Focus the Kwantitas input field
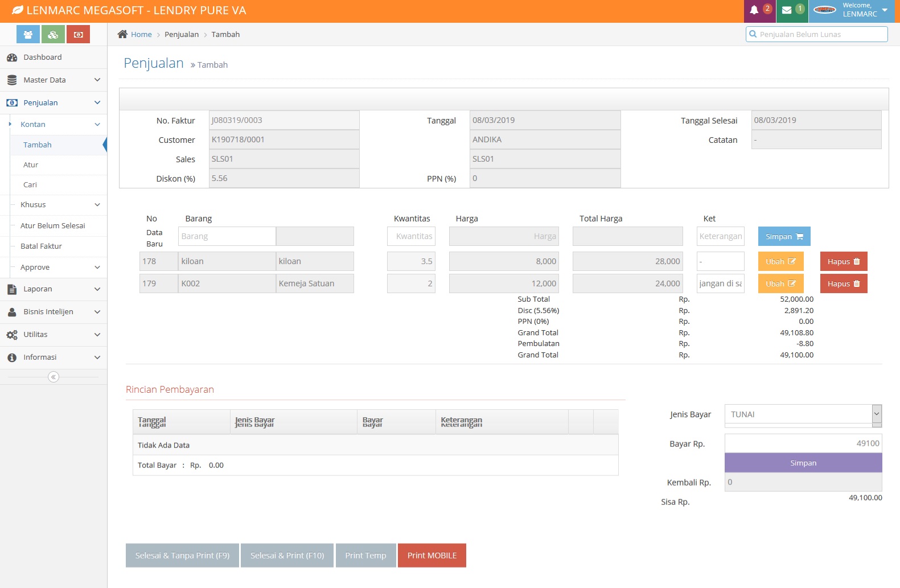The width and height of the screenshot is (900, 588). pyautogui.click(x=411, y=236)
